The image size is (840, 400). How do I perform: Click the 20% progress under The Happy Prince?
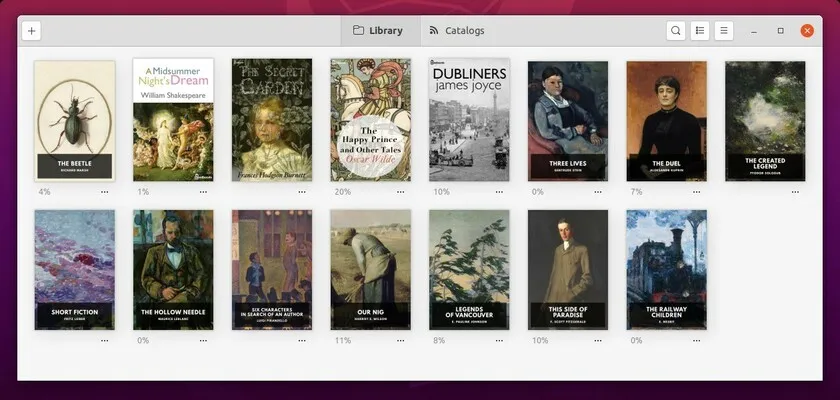[x=342, y=192]
